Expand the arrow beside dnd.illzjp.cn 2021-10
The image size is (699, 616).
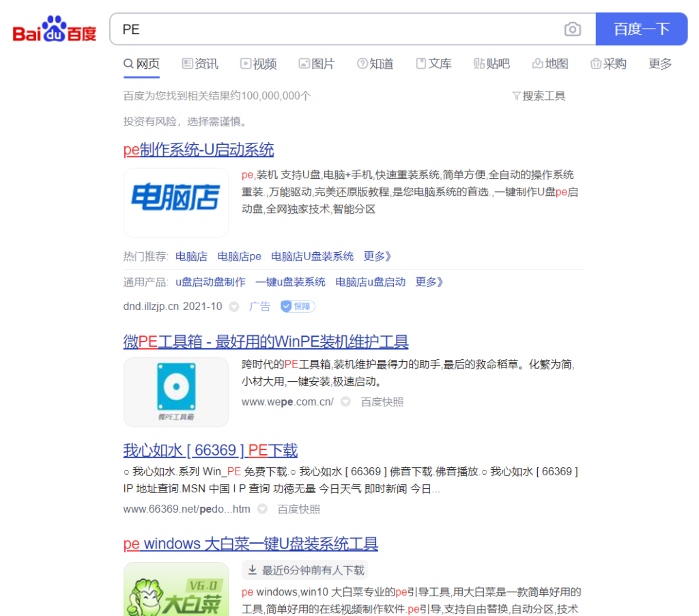click(x=234, y=307)
